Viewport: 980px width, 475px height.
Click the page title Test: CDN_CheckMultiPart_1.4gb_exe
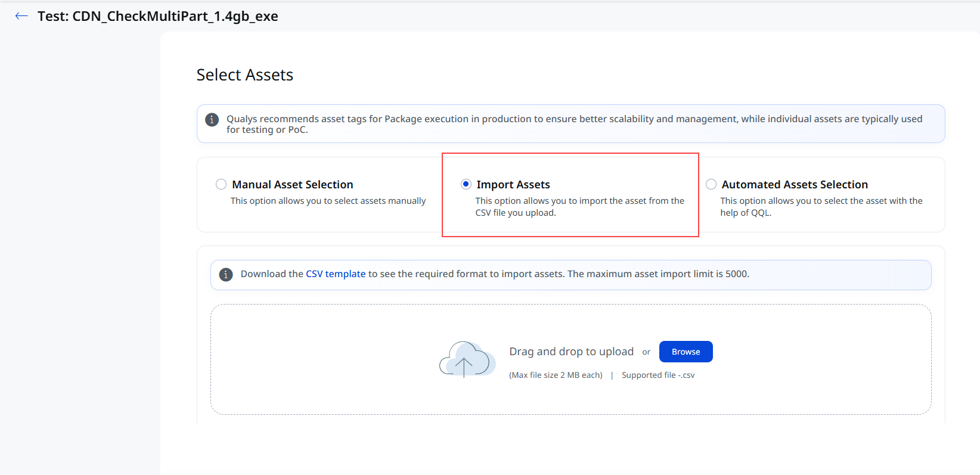[x=158, y=16]
